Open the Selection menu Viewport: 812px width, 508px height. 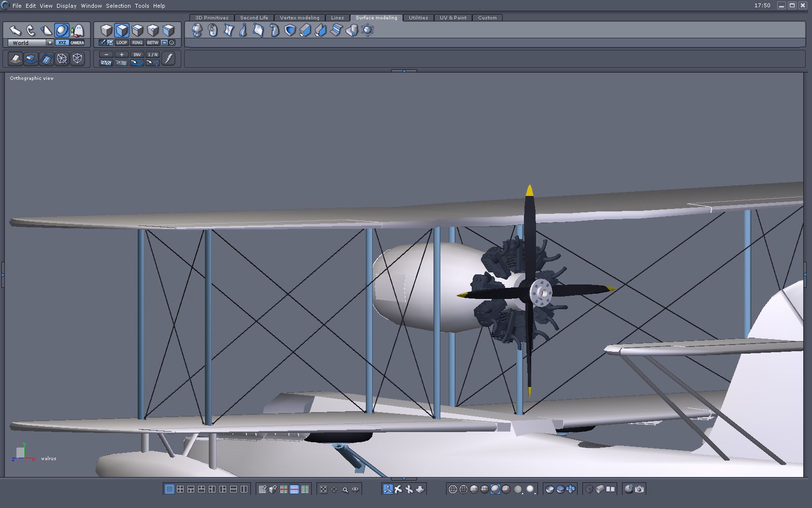pyautogui.click(x=118, y=6)
